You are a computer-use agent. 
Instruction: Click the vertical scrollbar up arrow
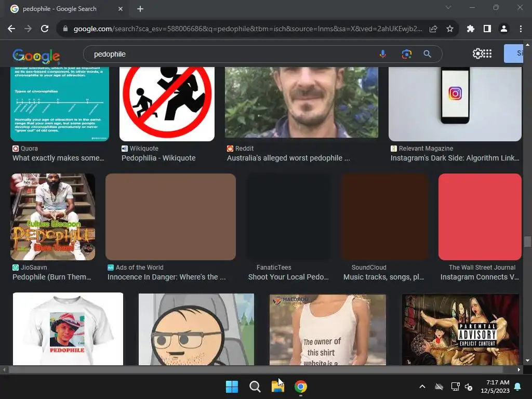[x=527, y=45]
